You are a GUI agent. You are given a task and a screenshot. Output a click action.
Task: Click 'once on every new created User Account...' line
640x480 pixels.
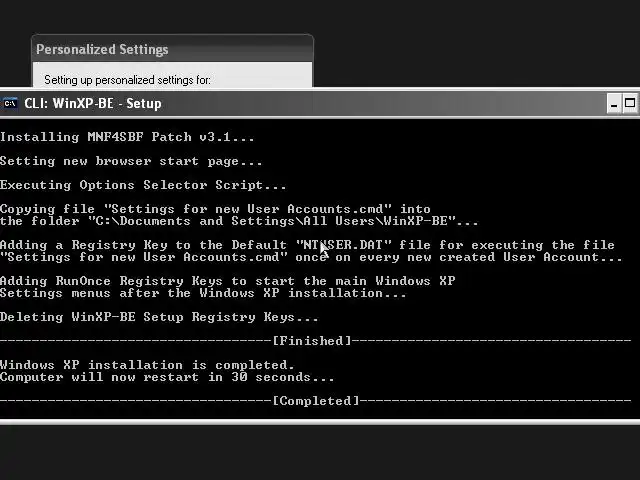(311, 257)
